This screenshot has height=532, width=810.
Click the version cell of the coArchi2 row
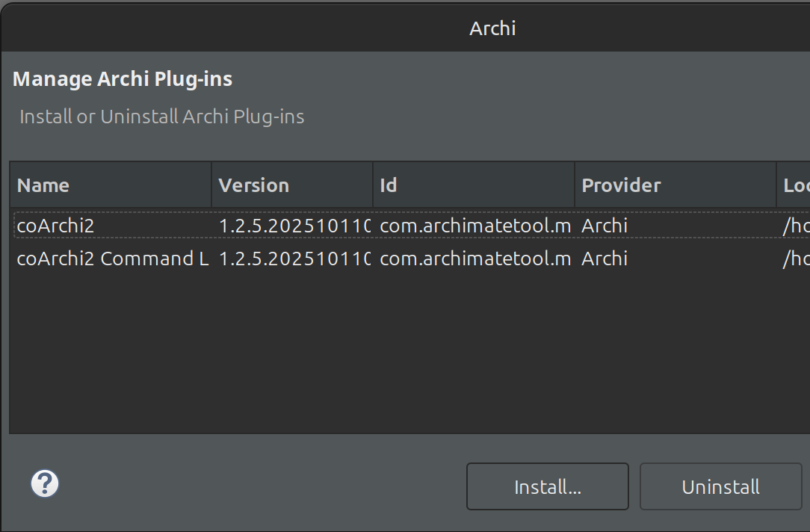294,226
